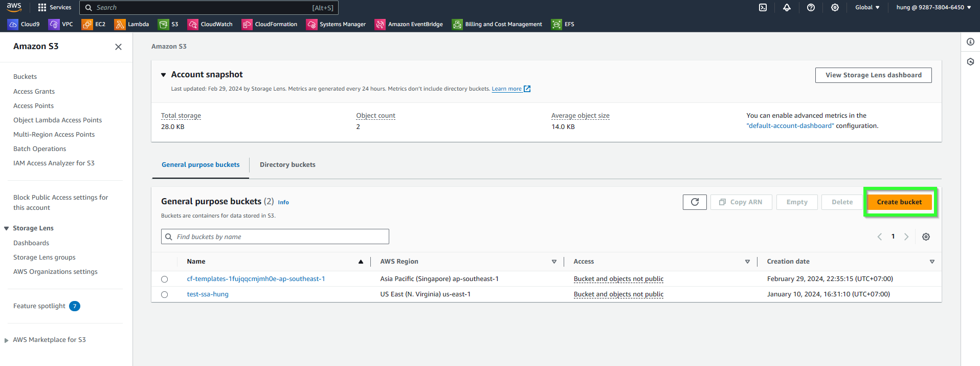Open AWS Organizations settings
980x366 pixels.
(x=55, y=272)
